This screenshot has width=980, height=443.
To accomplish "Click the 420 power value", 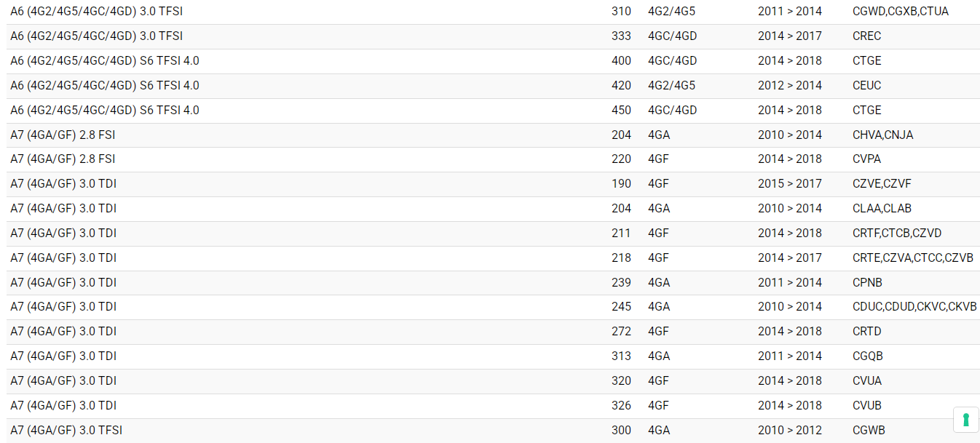I will point(621,86).
